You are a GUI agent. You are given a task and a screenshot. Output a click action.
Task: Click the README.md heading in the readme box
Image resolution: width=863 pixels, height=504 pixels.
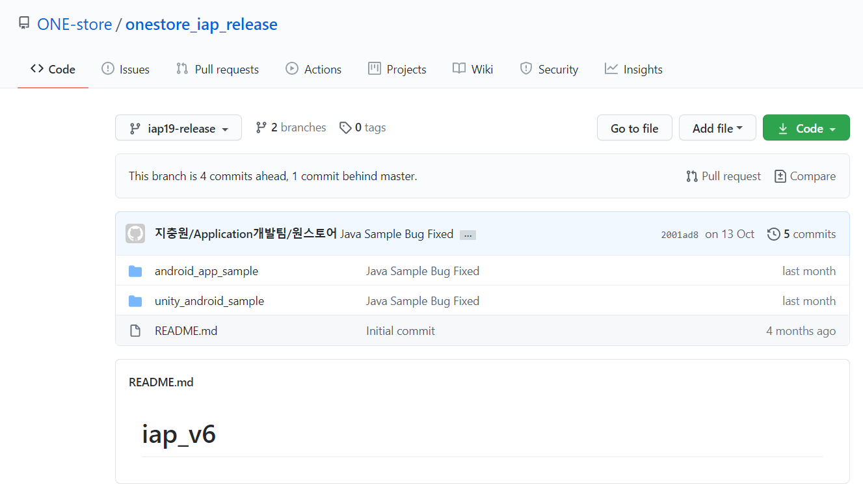pyautogui.click(x=161, y=382)
